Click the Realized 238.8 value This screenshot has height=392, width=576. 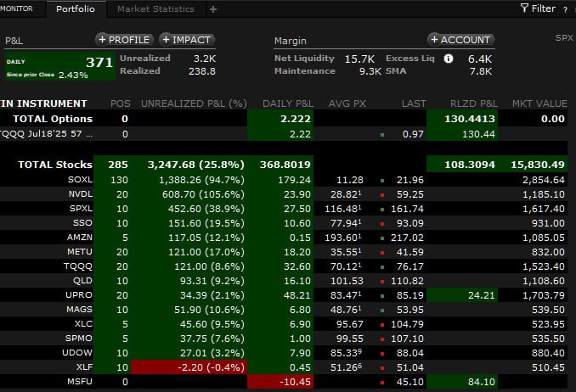coord(202,71)
